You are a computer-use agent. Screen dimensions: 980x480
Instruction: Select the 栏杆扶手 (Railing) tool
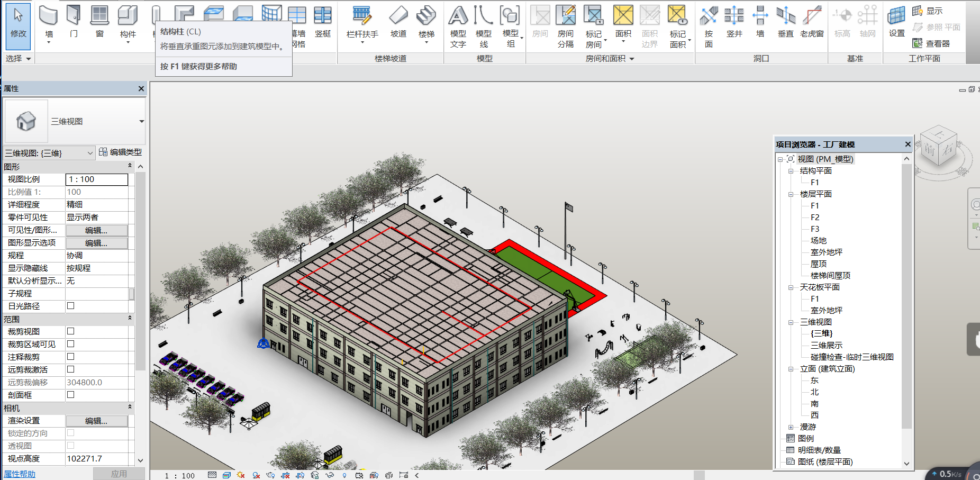(362, 24)
